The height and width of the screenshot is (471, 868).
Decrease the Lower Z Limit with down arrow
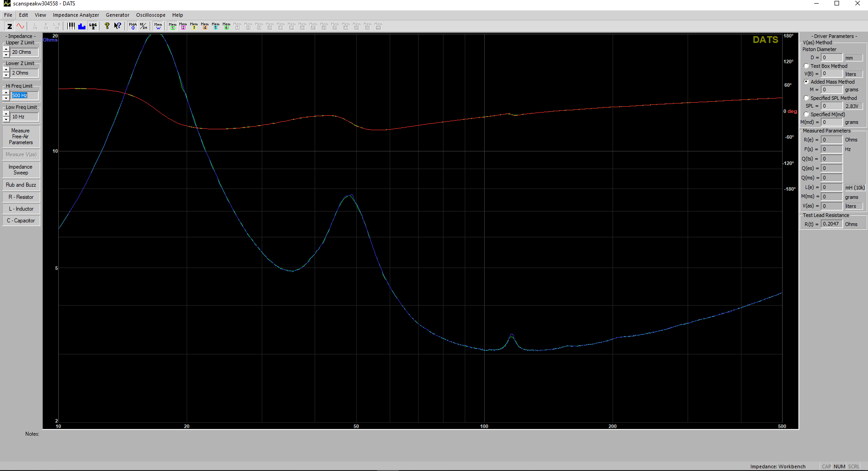coord(6,75)
